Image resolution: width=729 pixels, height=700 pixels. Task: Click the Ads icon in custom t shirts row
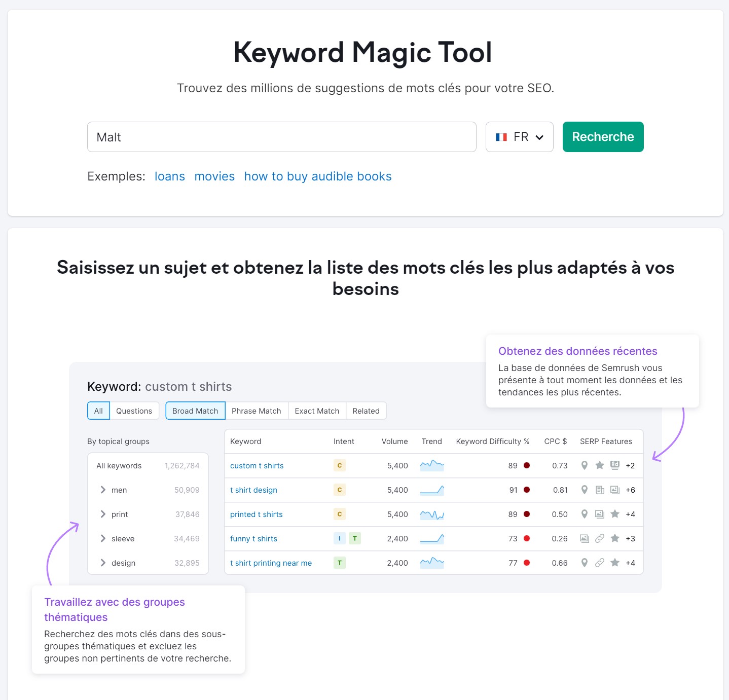click(615, 465)
